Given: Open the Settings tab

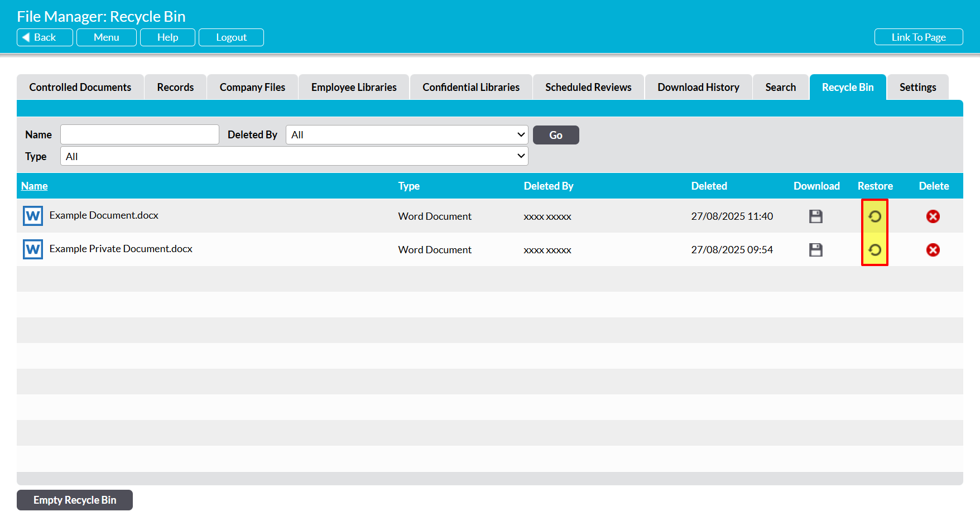Looking at the screenshot, I should tap(917, 88).
